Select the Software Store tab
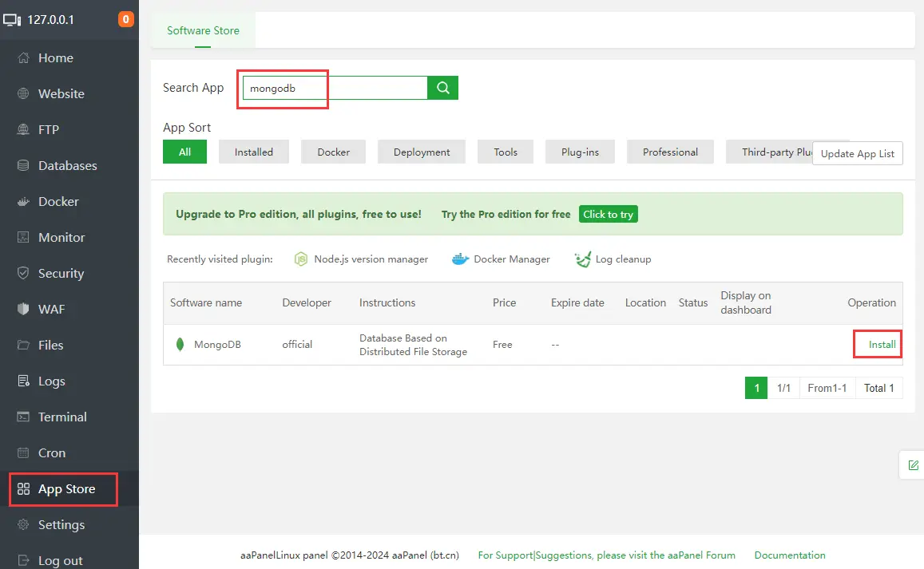This screenshot has width=924, height=569. click(x=203, y=30)
